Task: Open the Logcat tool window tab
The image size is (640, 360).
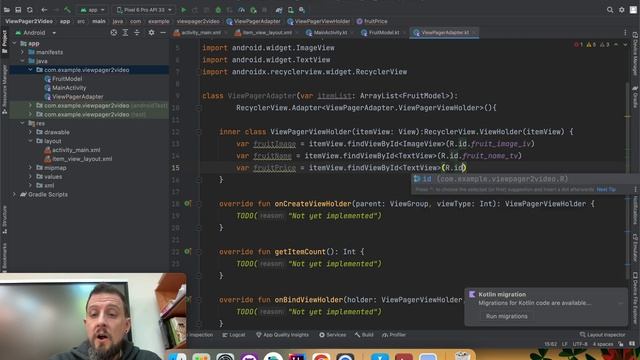Action: pyautogui.click(x=234, y=335)
